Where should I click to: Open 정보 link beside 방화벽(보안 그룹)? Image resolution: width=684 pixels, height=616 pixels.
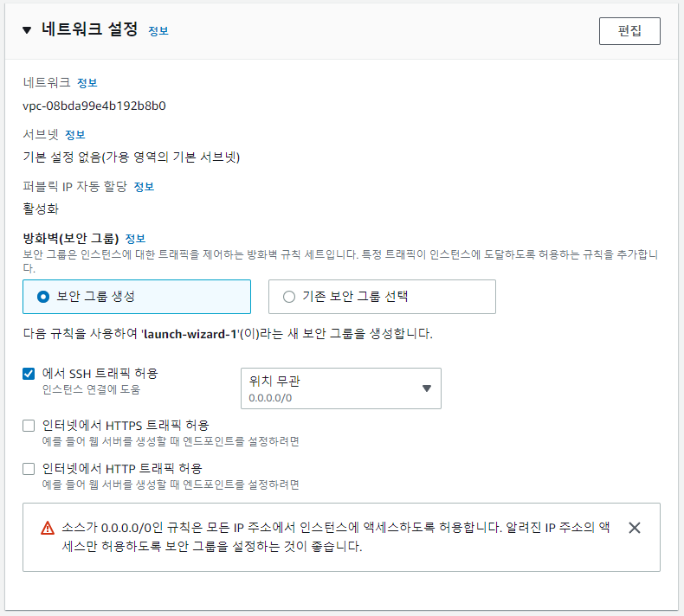pyautogui.click(x=135, y=239)
